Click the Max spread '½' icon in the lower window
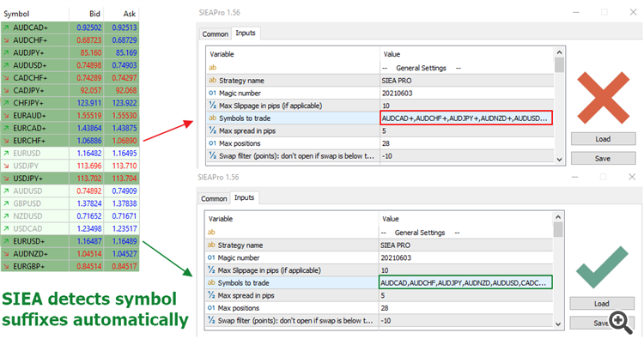644x345 pixels. 211,295
